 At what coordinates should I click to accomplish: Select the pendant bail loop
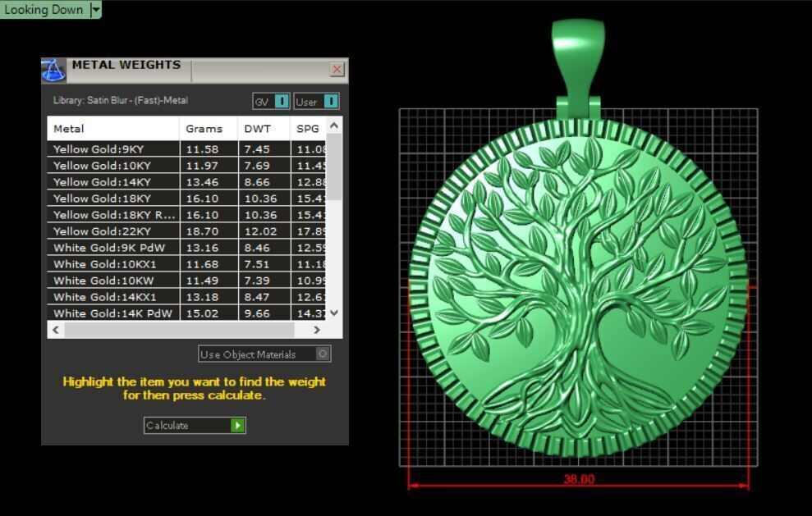(x=579, y=67)
